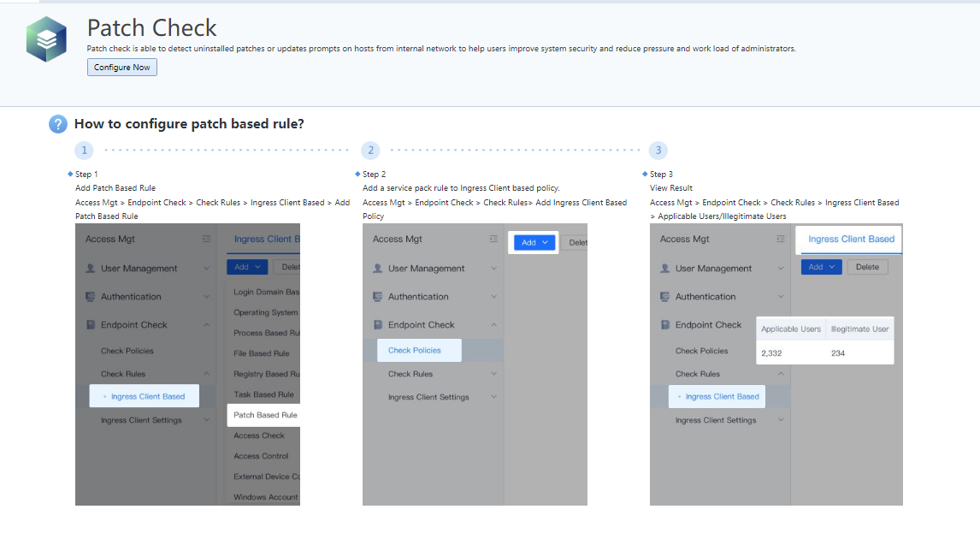Viewport: 980px width, 533px height.
Task: Open the highlighted Add dropdown in Step 2 image
Action: point(534,243)
